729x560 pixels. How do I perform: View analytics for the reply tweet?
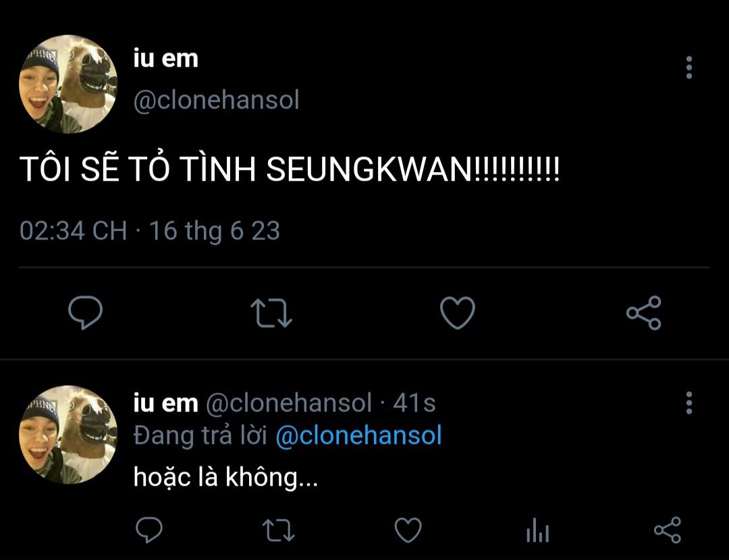click(537, 532)
